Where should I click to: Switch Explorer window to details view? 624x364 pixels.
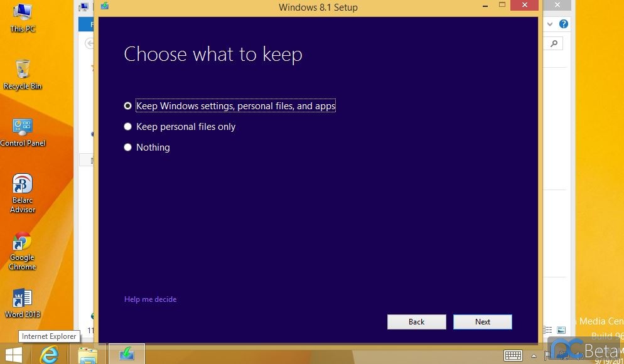pyautogui.click(x=547, y=329)
